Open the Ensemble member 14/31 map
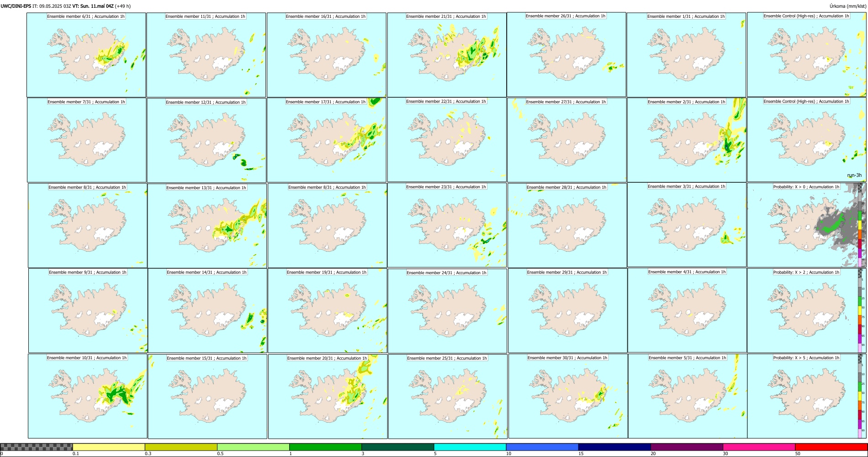 pos(207,311)
